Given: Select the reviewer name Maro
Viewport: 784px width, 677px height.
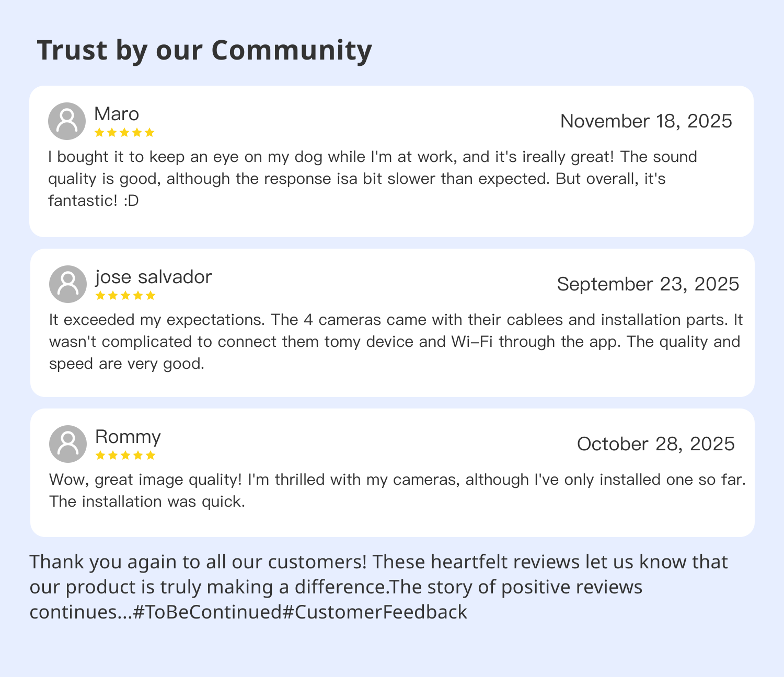Looking at the screenshot, I should coord(117,114).
